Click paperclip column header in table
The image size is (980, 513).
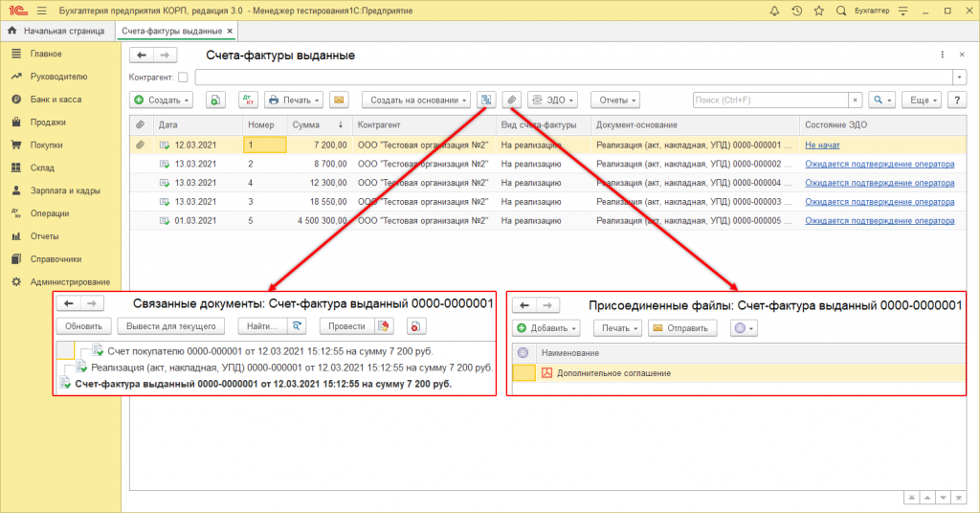pos(141,125)
